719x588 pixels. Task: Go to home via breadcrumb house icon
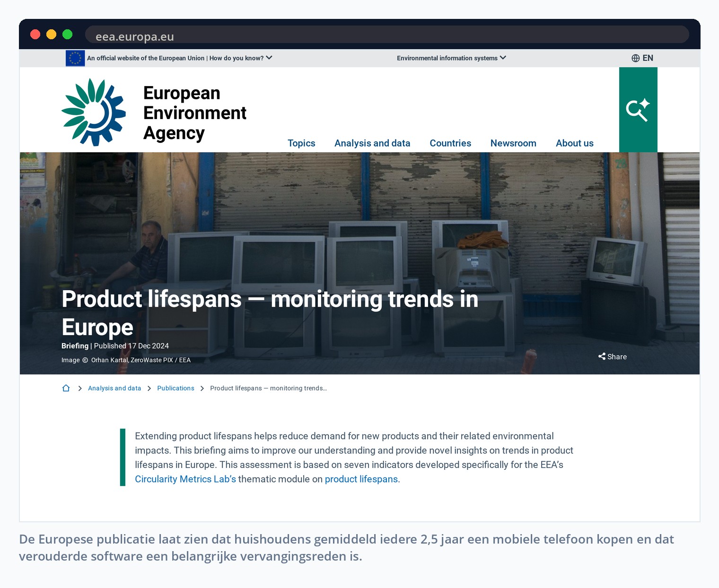tap(66, 388)
